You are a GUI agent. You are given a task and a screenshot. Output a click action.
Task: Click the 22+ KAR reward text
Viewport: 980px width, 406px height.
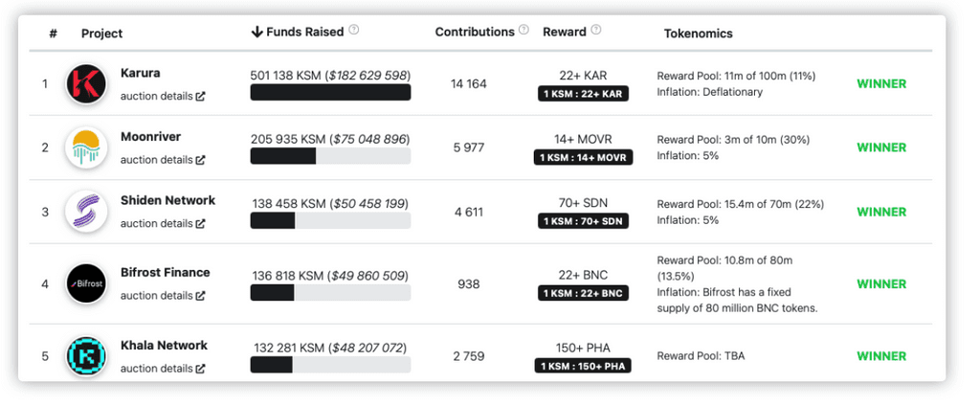pyautogui.click(x=583, y=76)
